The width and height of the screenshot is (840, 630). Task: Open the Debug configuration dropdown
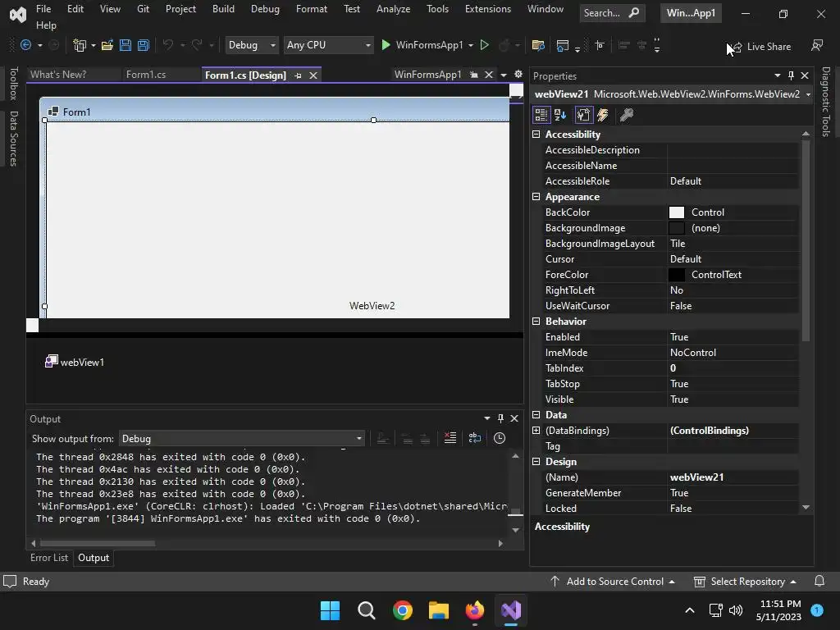click(251, 46)
